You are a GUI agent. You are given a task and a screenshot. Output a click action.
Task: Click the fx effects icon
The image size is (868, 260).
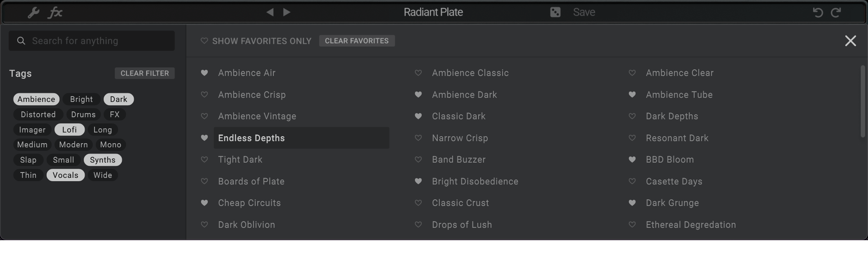[55, 12]
